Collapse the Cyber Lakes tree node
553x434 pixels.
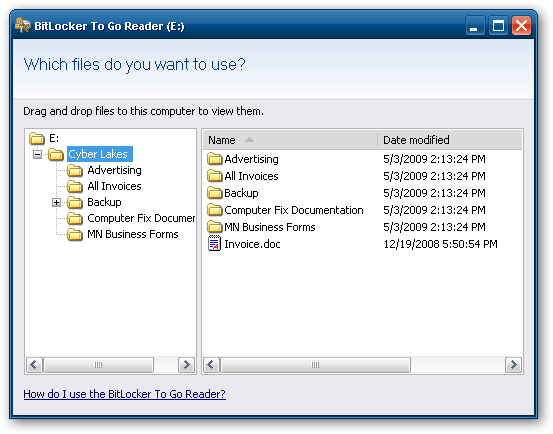tap(37, 154)
